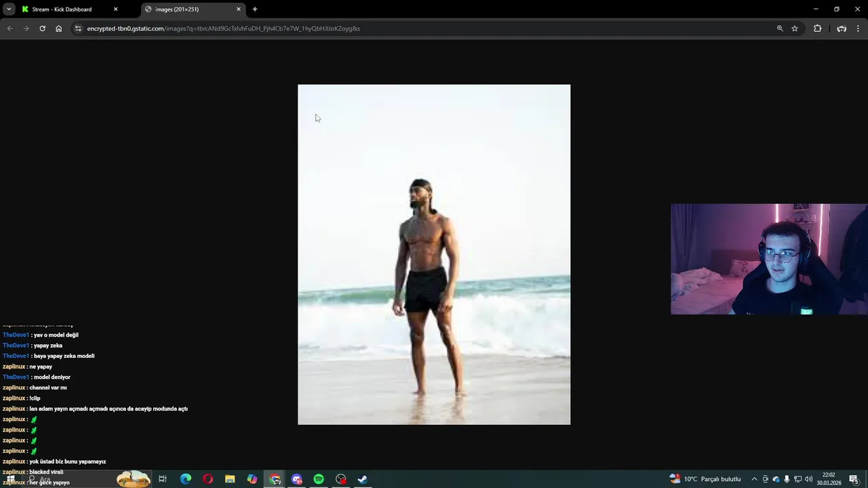Expand the tab search dropdown
Image resolution: width=868 pixels, height=488 pixels.
click(x=9, y=9)
